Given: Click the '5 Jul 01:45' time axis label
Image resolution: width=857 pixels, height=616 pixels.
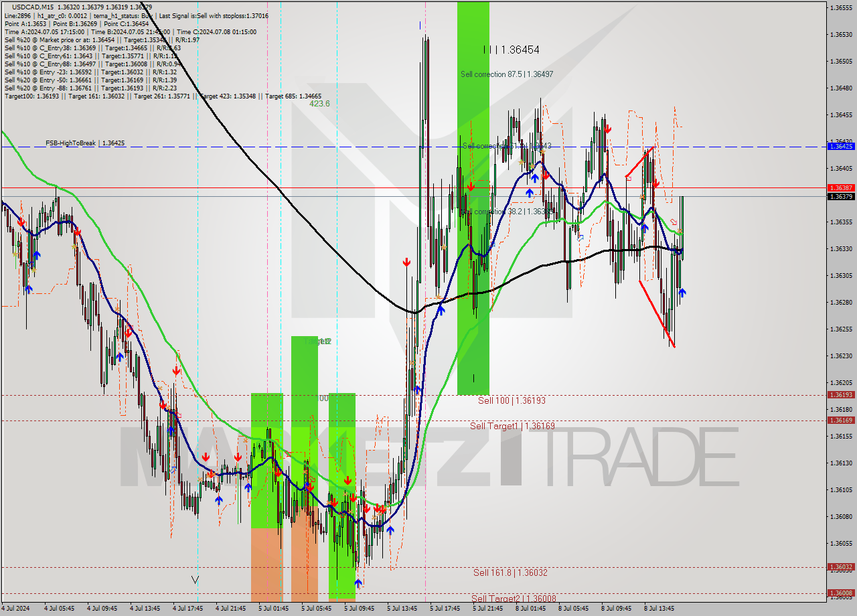Looking at the screenshot, I should coord(273,609).
